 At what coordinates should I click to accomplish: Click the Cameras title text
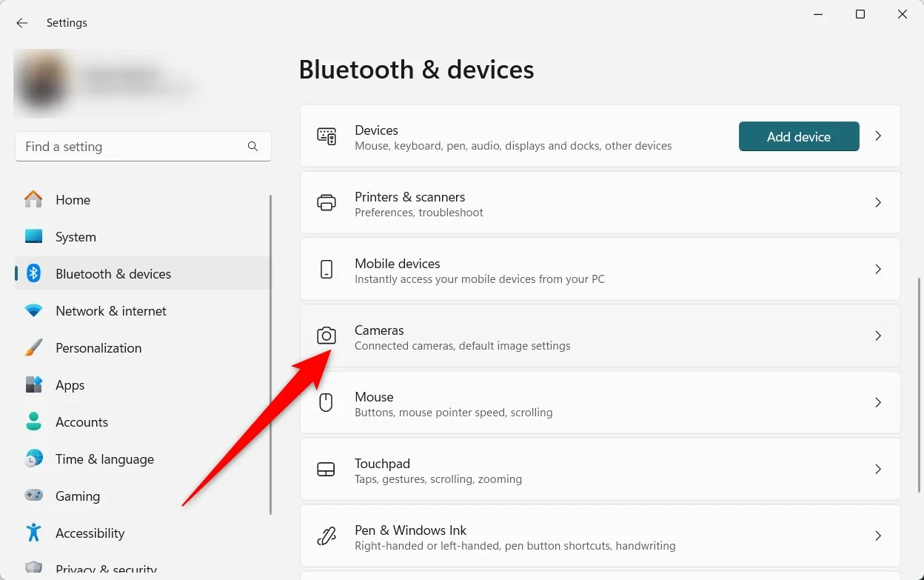pos(379,330)
